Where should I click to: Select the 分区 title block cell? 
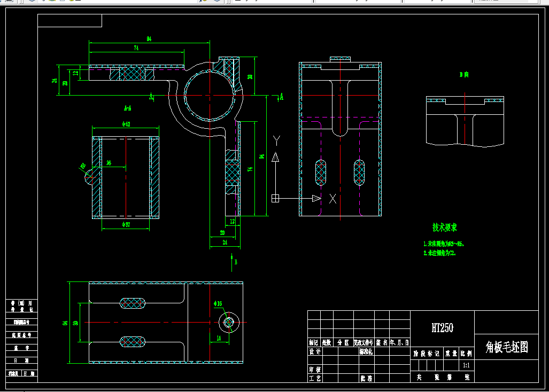[343, 343]
